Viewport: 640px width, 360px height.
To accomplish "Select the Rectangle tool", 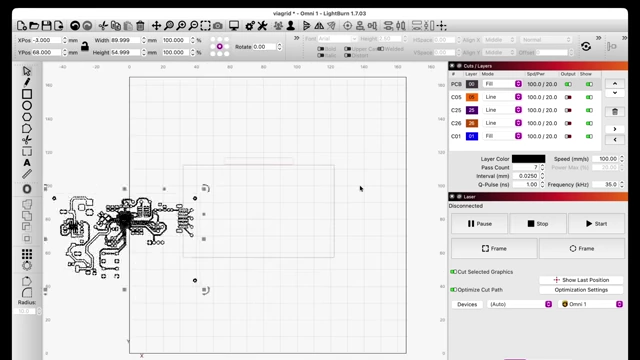I will pyautogui.click(x=27, y=94).
